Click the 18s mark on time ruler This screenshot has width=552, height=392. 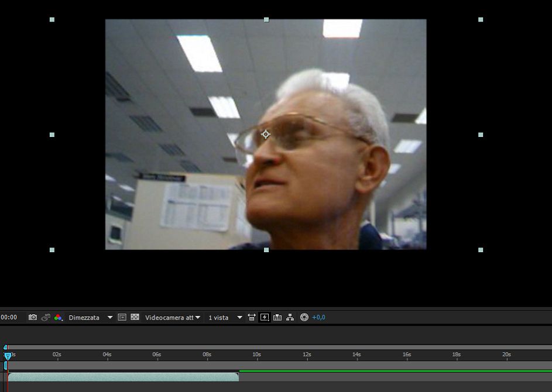[x=457, y=355]
